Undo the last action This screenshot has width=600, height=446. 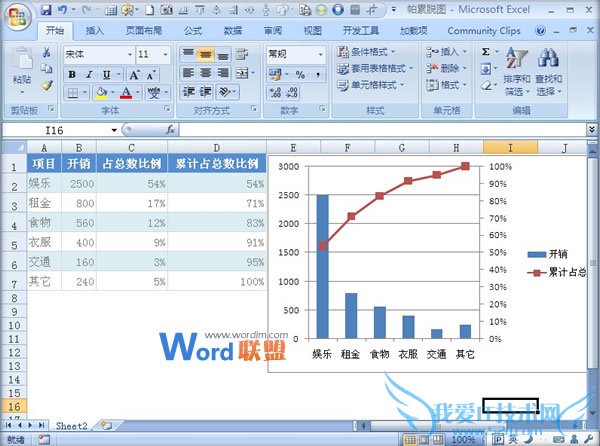62,10
